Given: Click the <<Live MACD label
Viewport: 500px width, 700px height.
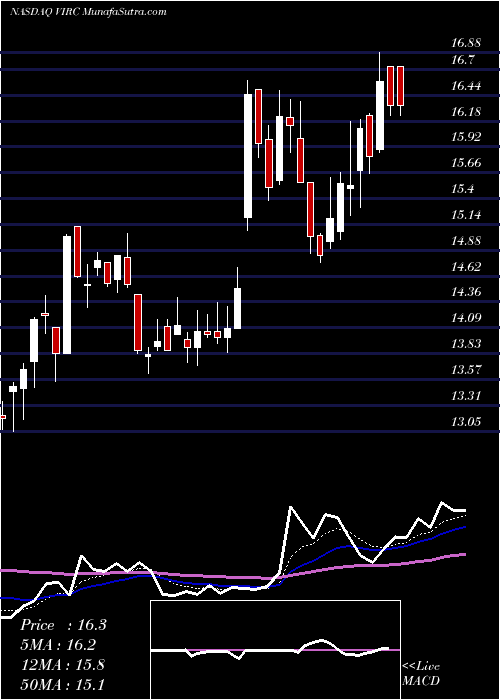Looking at the screenshot, I should point(421,674).
